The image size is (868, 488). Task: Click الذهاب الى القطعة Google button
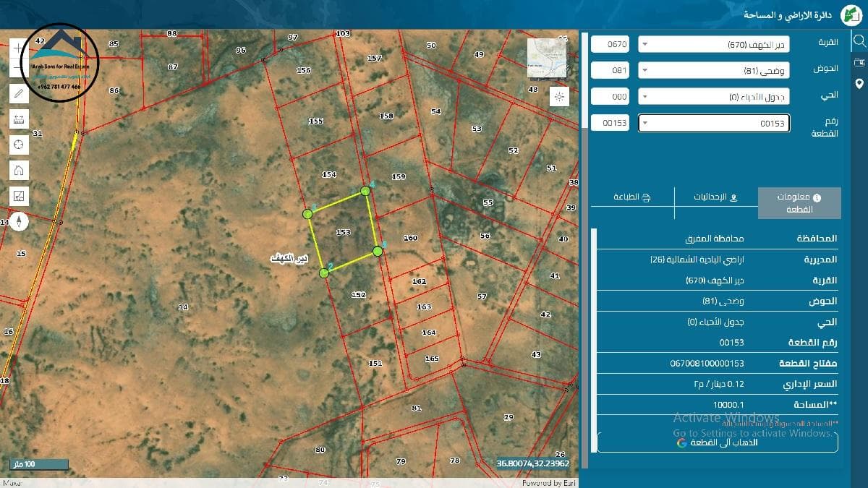(x=717, y=442)
